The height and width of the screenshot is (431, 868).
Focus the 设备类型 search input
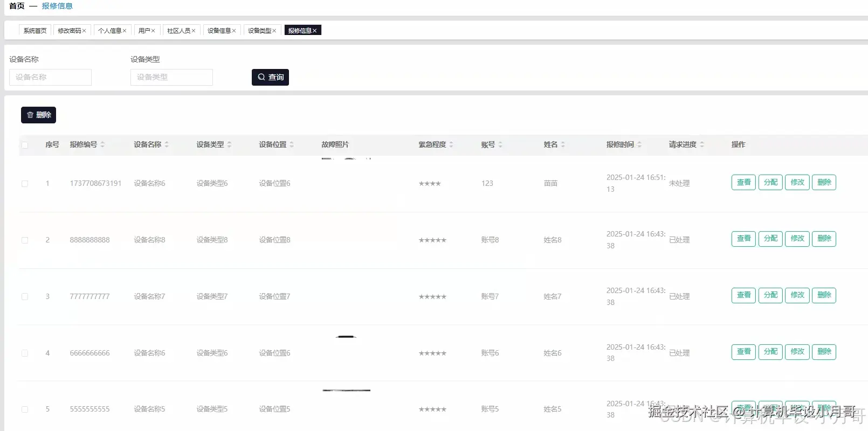171,77
